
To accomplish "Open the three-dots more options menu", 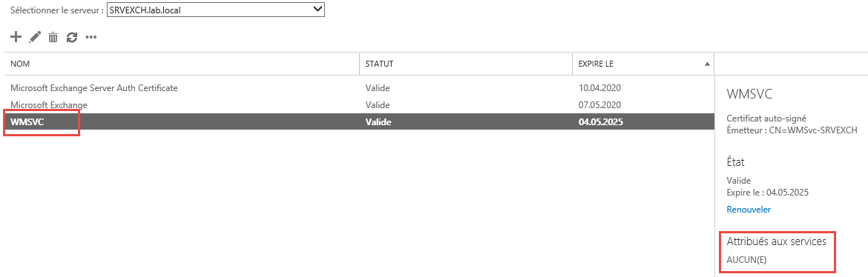I will (91, 38).
